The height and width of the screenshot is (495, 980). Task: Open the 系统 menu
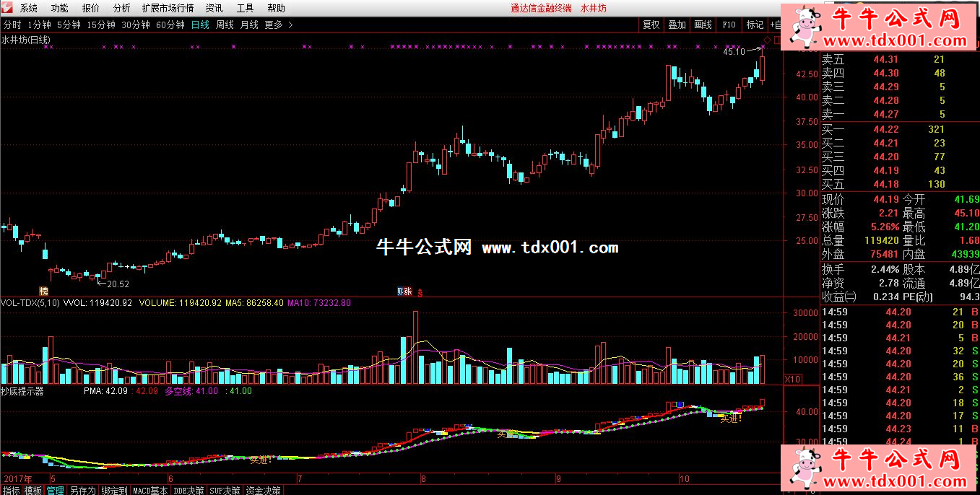click(x=29, y=8)
